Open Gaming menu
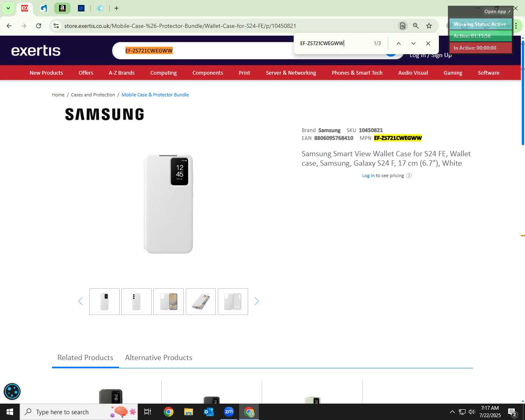Screen dimensions: 525x420 point(453,73)
